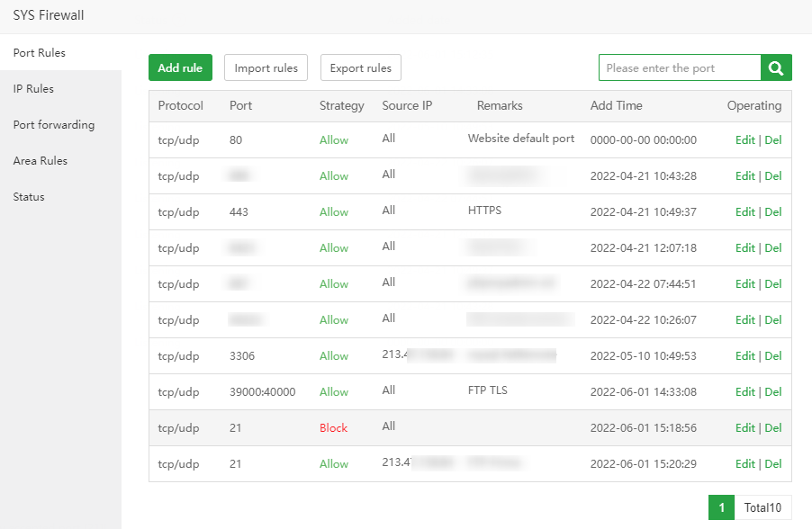Delete the port 443 HTTPS rule
Screen dimensions: 812x529
coord(773,212)
